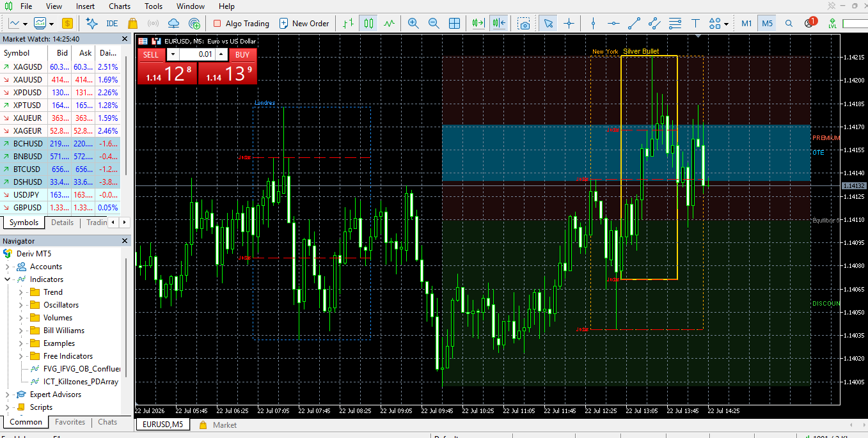Open the MetaEditor IDE button
Screen dimensions: 868x438
click(112, 24)
